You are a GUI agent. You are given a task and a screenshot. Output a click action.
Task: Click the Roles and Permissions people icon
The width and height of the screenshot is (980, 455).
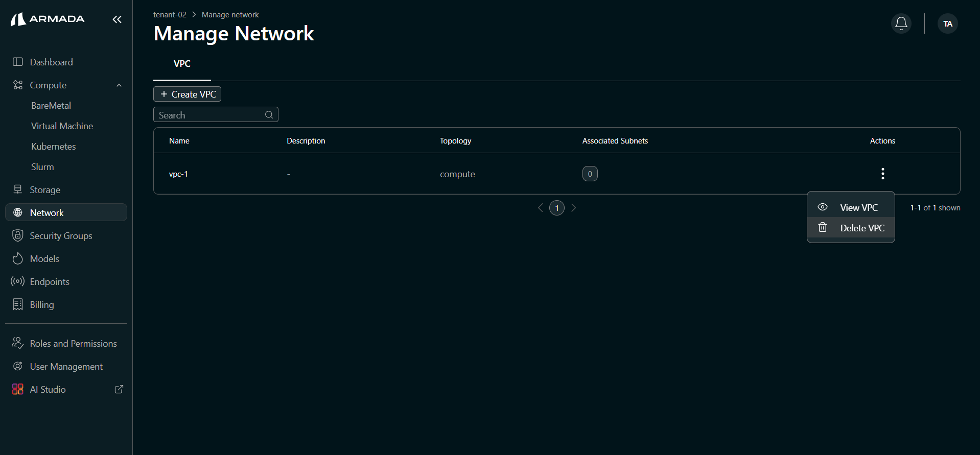(18, 343)
